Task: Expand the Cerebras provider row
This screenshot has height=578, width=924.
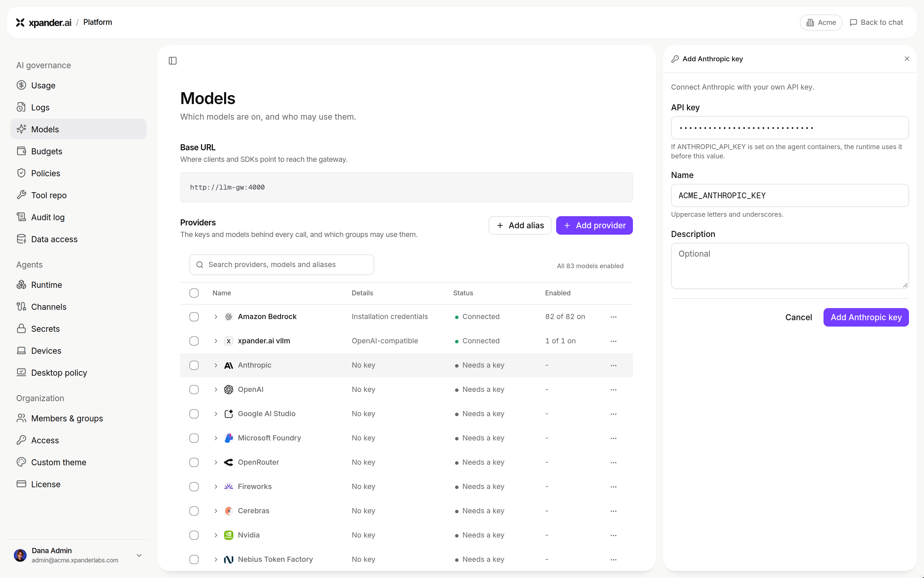Action: point(216,511)
